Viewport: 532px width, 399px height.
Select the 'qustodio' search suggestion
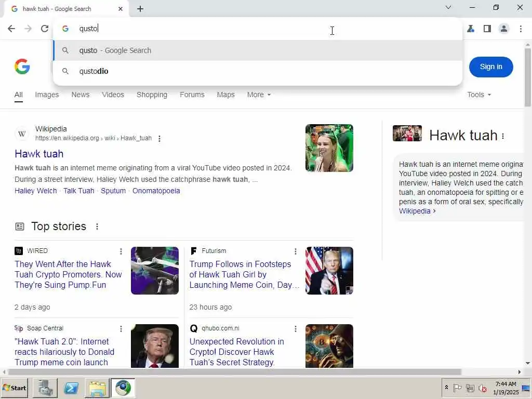click(x=258, y=71)
